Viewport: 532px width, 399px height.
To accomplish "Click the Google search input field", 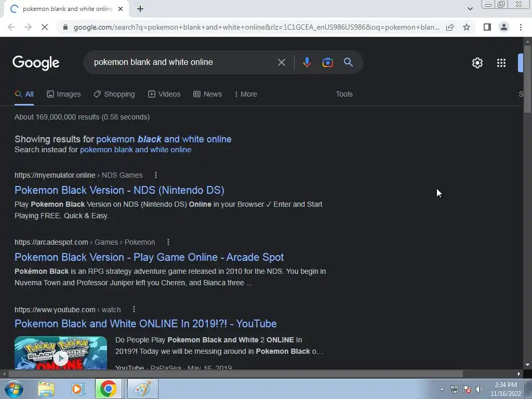I will (x=183, y=62).
